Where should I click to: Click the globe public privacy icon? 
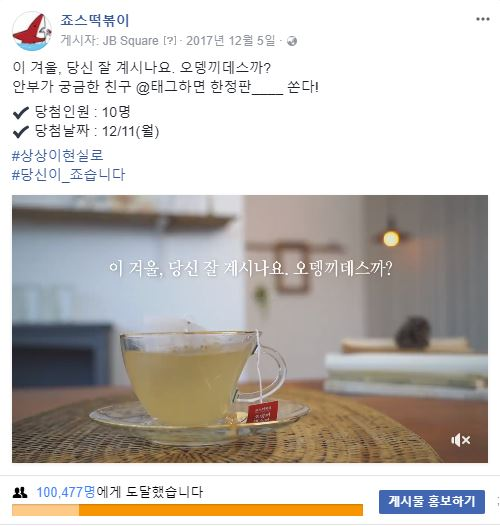point(292,41)
